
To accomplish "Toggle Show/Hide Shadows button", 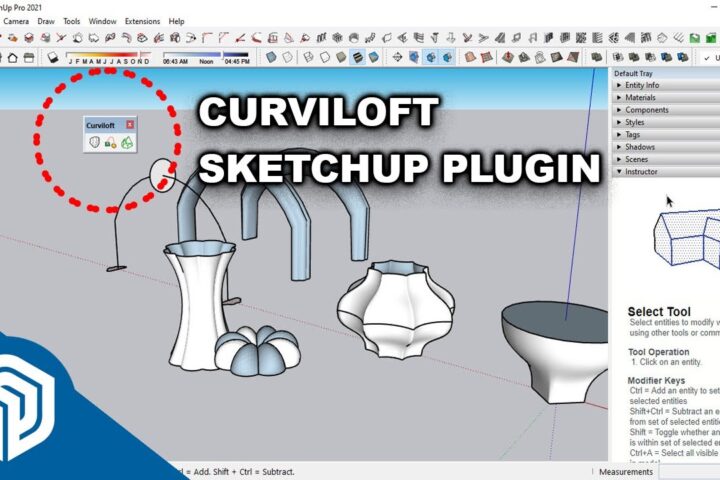I will pos(53,57).
